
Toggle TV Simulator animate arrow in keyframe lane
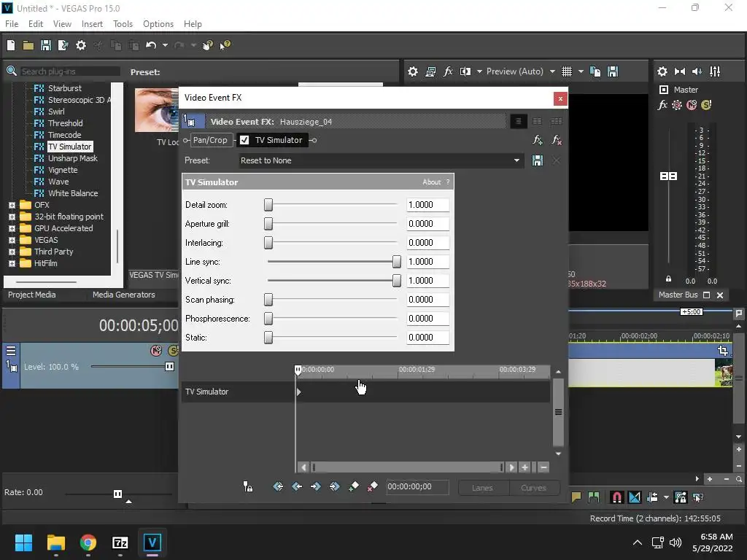(x=298, y=392)
